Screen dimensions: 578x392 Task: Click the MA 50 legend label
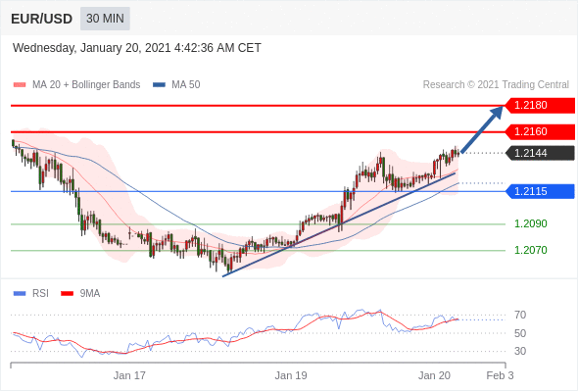point(186,85)
